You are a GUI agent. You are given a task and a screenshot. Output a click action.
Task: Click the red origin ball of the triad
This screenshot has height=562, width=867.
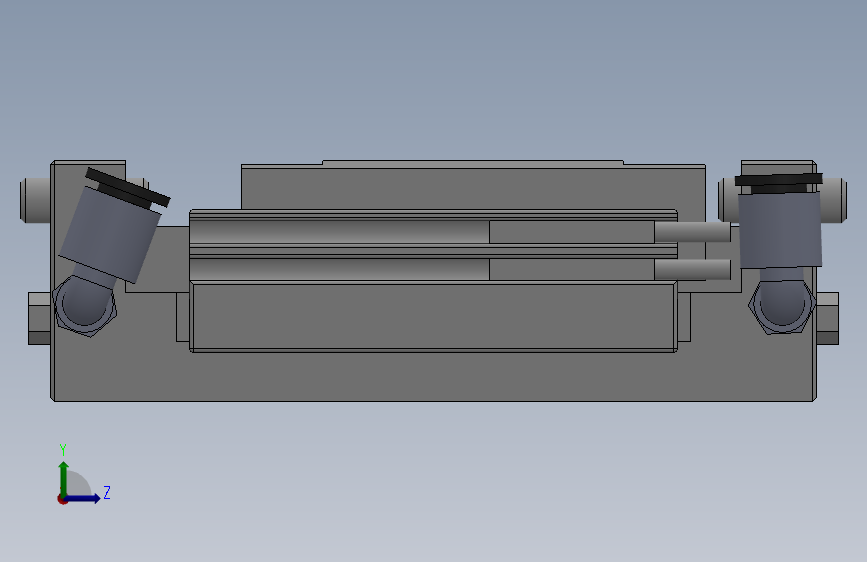(x=62, y=499)
